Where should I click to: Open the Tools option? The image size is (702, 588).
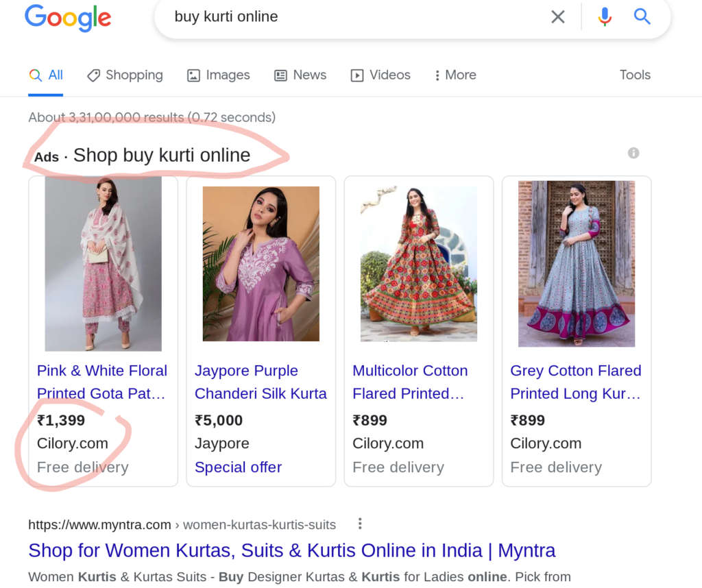click(x=635, y=75)
